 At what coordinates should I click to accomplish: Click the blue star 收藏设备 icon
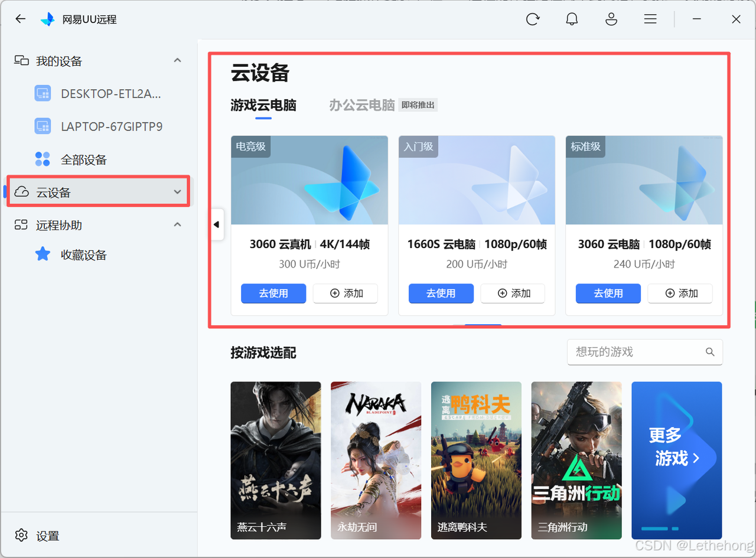[43, 254]
